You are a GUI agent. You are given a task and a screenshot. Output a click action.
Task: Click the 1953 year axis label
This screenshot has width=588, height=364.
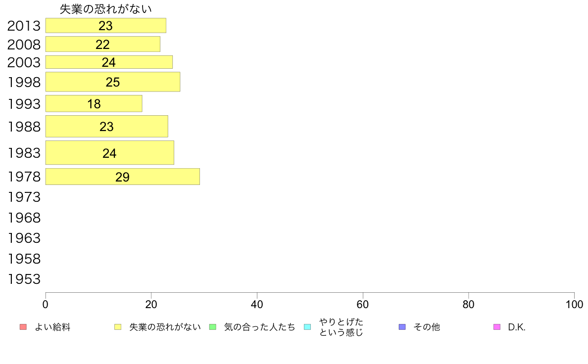coord(24,279)
